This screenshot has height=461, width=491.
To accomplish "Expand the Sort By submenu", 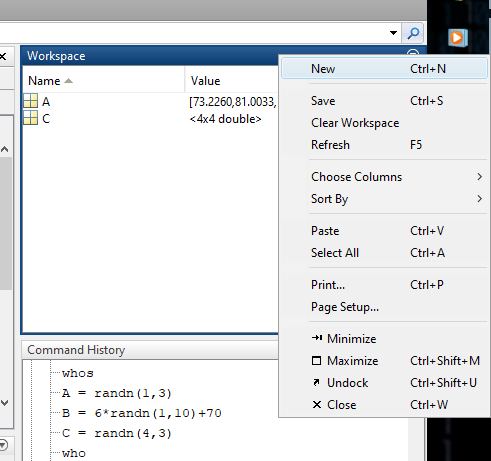I will 384,199.
